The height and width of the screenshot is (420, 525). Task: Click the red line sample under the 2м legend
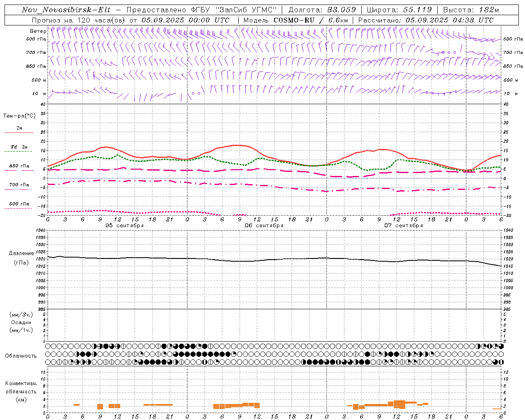click(x=19, y=133)
